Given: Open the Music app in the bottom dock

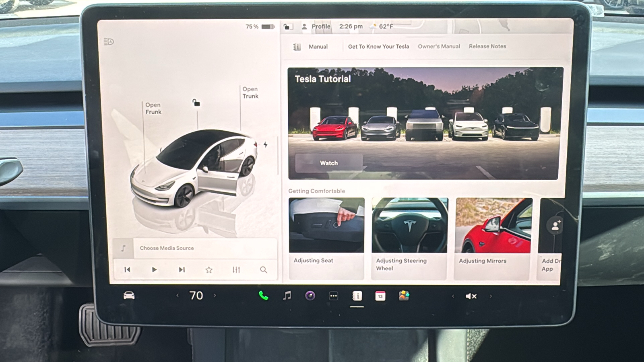Looking at the screenshot, I should pyautogui.click(x=287, y=296).
